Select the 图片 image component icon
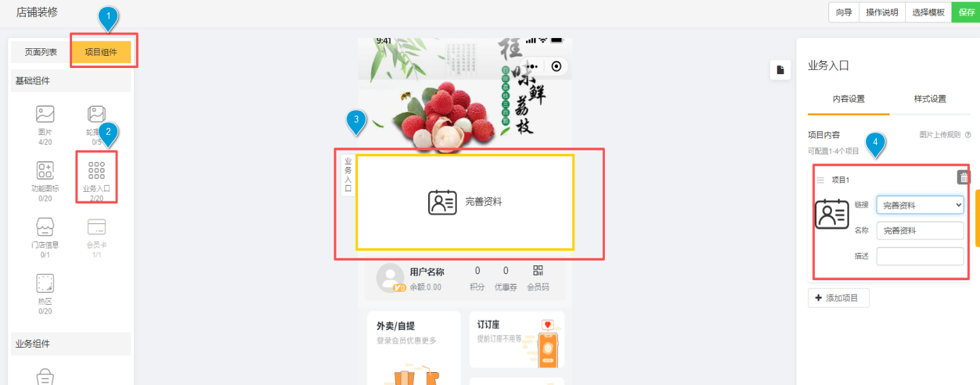Viewport: 980px width, 385px height. pyautogui.click(x=45, y=114)
